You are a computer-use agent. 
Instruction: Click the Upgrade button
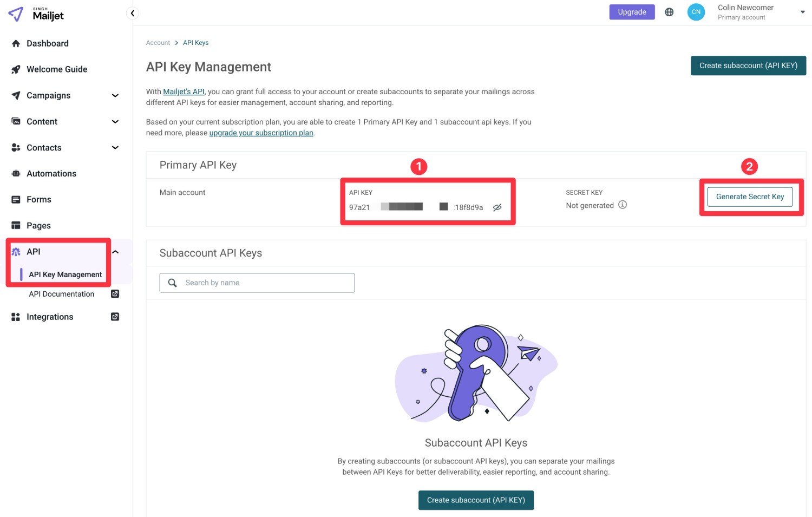point(632,12)
